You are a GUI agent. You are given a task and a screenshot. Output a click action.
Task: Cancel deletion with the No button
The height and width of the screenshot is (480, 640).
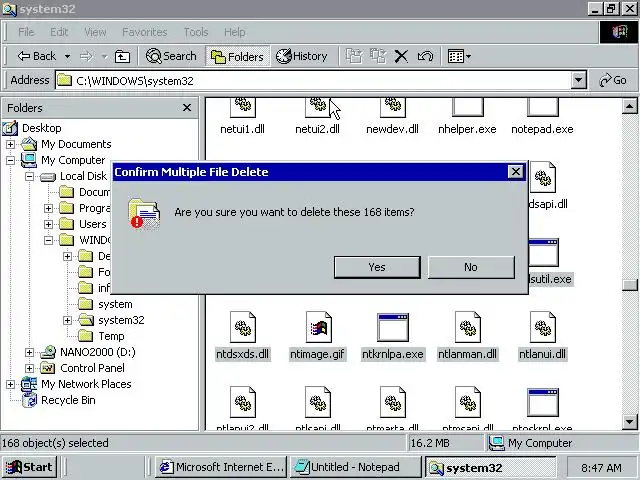pos(471,267)
